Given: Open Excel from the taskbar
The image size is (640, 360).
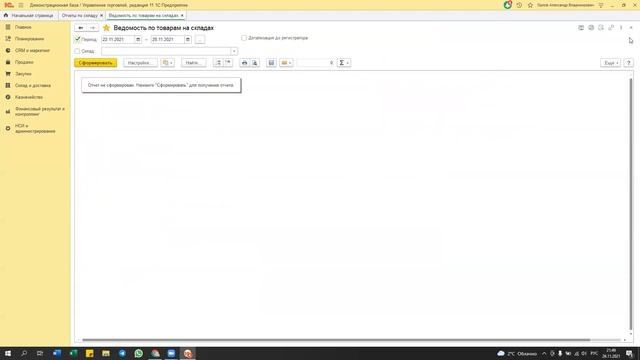Looking at the screenshot, I should [73, 353].
